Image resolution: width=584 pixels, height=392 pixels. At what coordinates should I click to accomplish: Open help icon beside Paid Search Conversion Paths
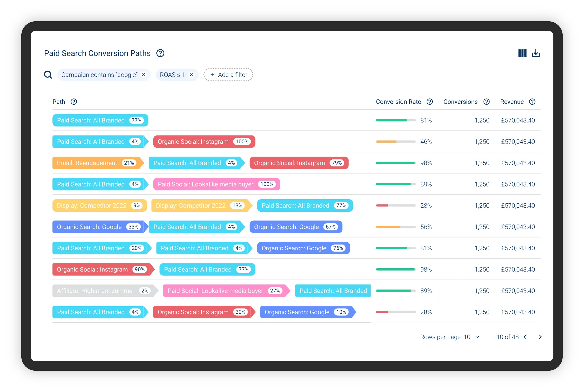[x=160, y=53]
